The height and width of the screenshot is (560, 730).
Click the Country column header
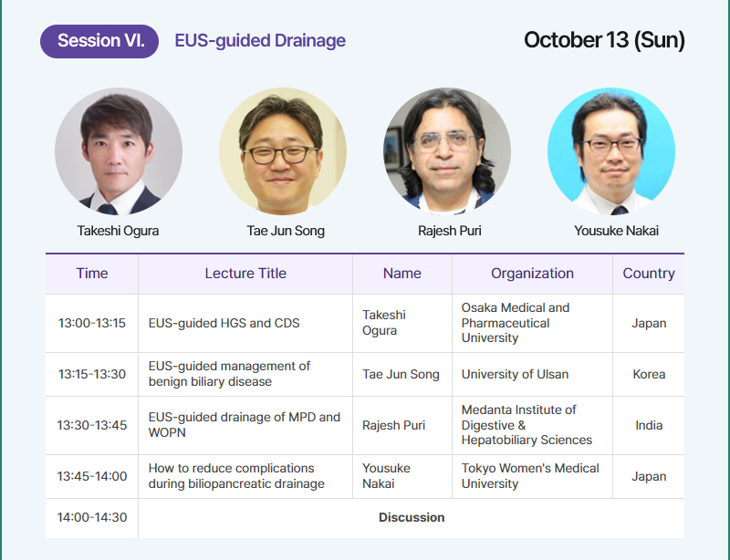[649, 274]
